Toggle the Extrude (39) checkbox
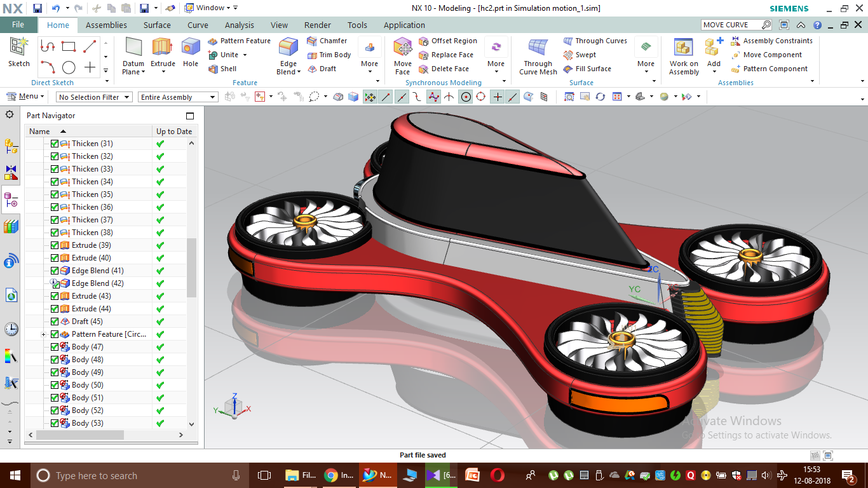The image size is (868, 488). (55, 245)
